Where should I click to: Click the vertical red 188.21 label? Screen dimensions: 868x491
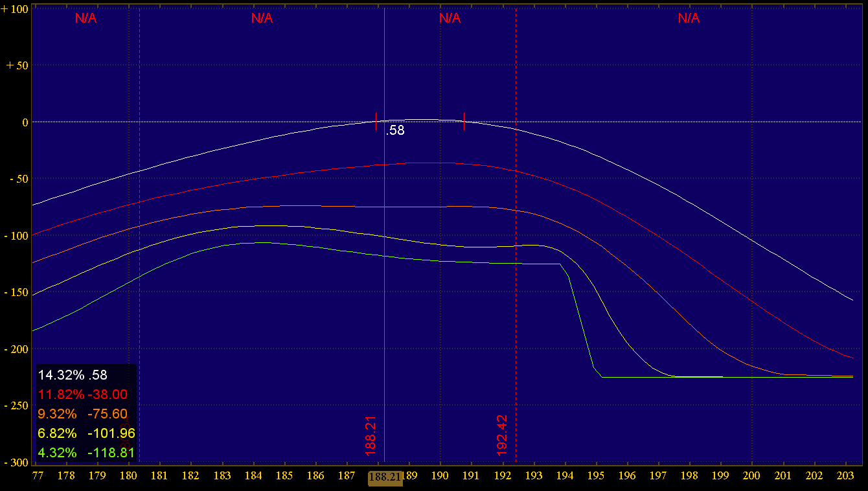tap(371, 435)
